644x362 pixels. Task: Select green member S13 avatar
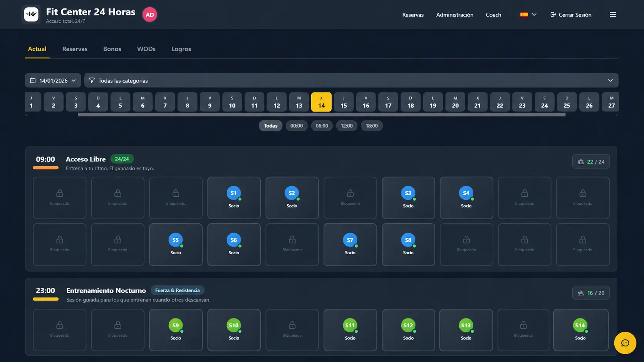tap(466, 325)
